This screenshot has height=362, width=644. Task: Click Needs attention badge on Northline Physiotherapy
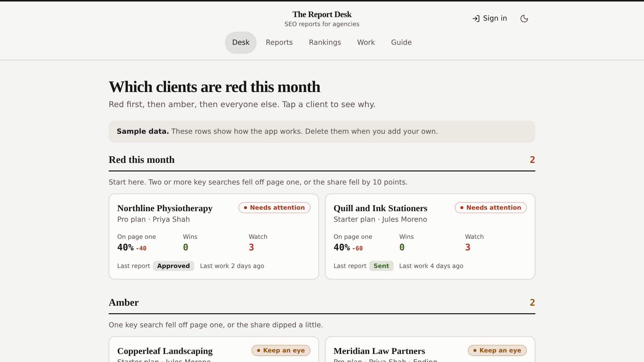pos(274,208)
